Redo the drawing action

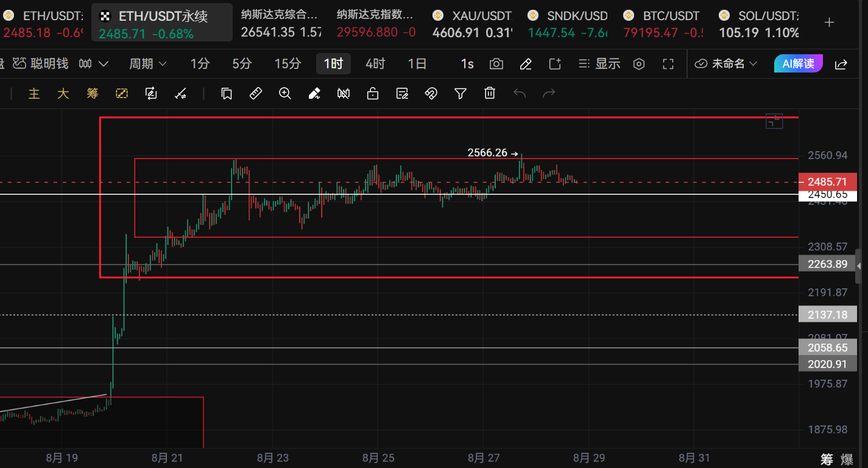click(x=549, y=93)
